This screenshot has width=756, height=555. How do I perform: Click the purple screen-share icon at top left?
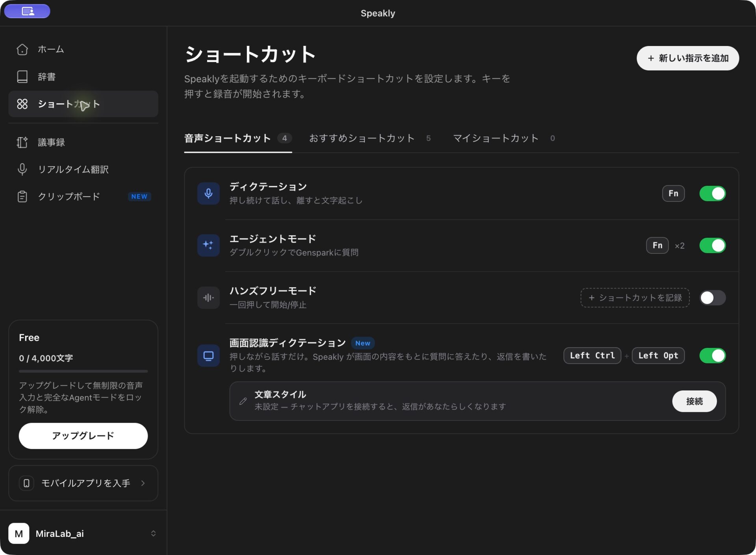27,11
